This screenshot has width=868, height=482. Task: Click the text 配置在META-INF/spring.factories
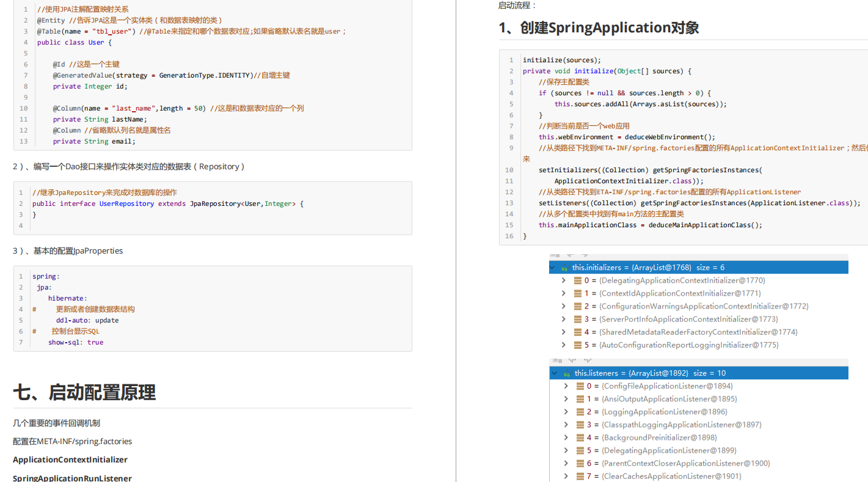tap(72, 441)
